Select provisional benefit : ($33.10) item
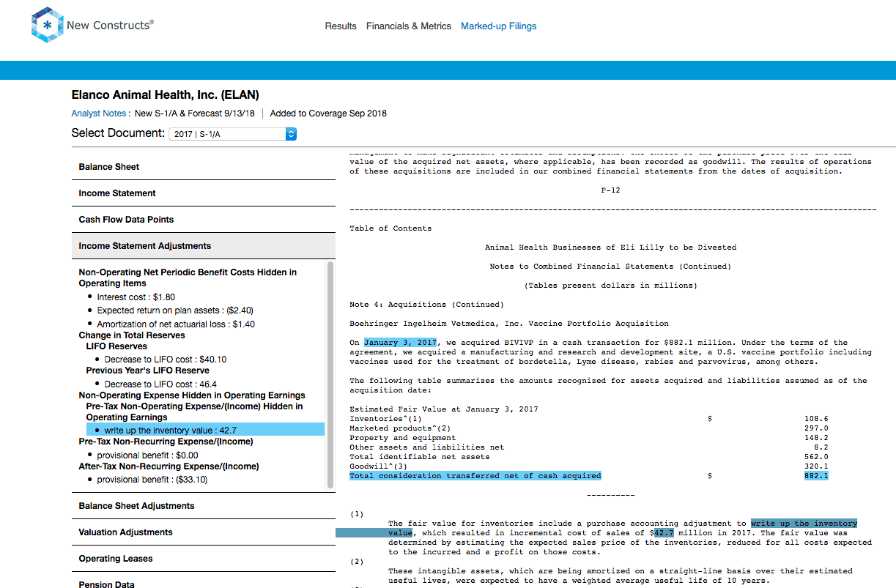Screen dimensions: 896x588 152,480
